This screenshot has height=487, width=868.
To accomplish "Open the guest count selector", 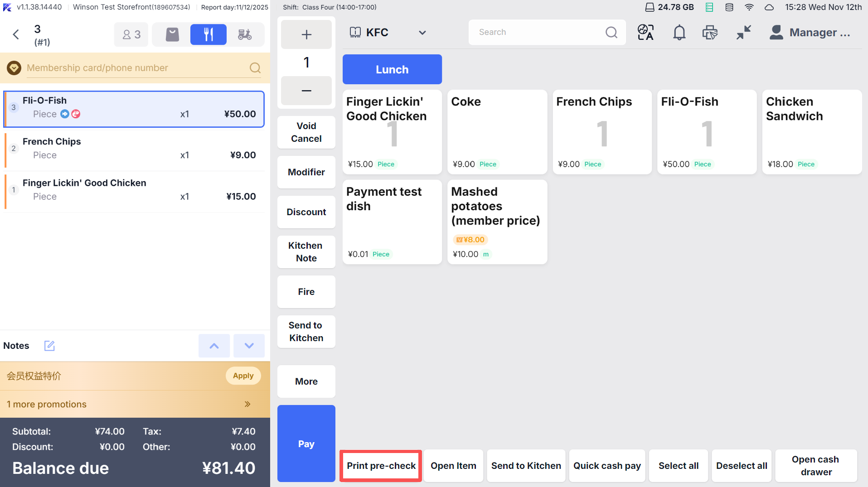I will pos(131,34).
